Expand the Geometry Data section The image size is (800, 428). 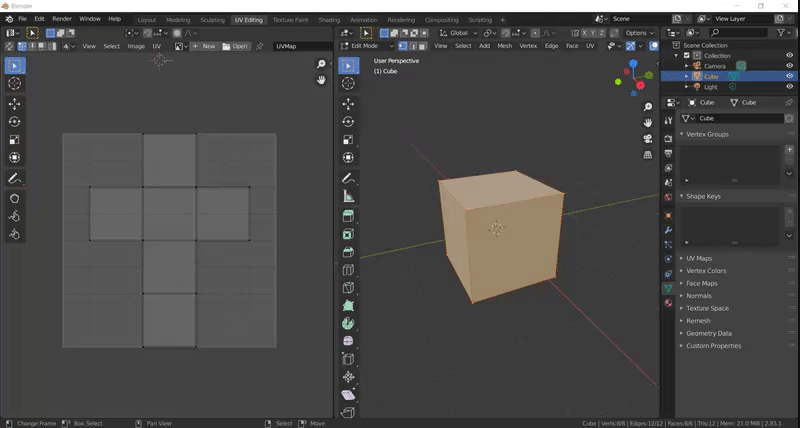(x=708, y=333)
